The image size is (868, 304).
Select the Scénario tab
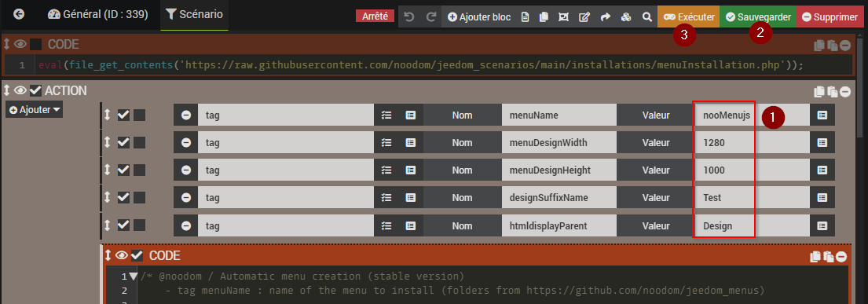tap(194, 15)
